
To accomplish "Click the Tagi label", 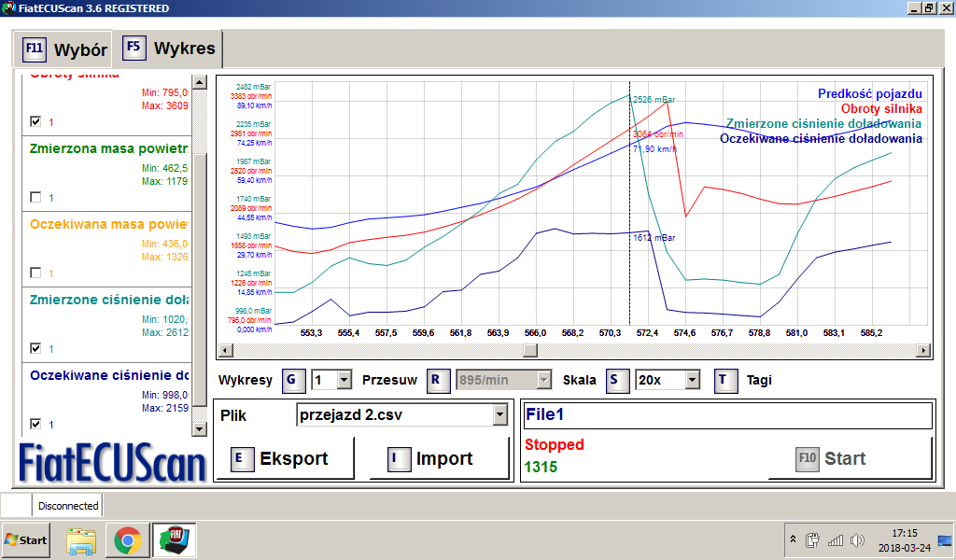I will (759, 380).
